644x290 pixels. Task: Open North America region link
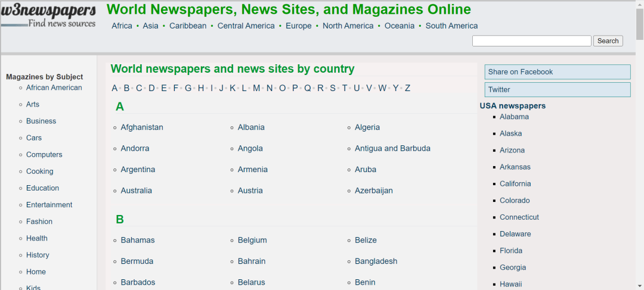[348, 26]
